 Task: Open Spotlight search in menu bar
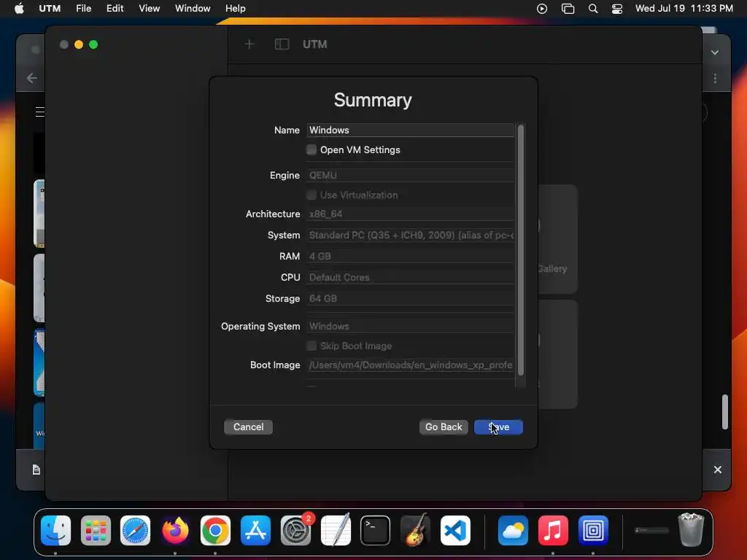click(x=593, y=9)
